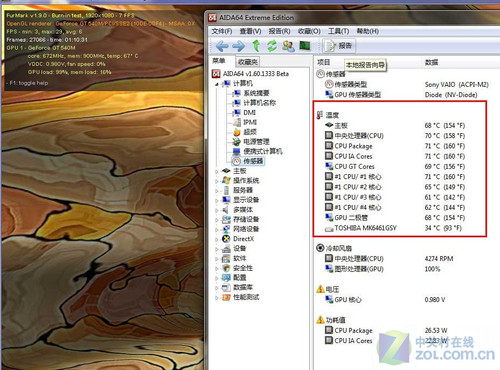Select GPU 二极管 temperature row
This screenshot has height=370, width=500.
click(395, 218)
